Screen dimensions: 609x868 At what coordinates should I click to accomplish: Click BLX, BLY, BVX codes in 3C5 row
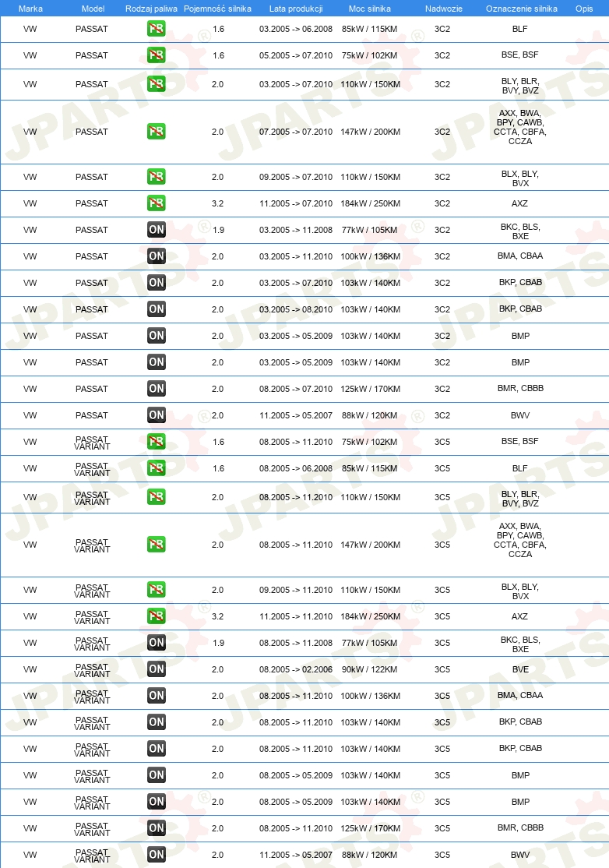tap(520, 591)
